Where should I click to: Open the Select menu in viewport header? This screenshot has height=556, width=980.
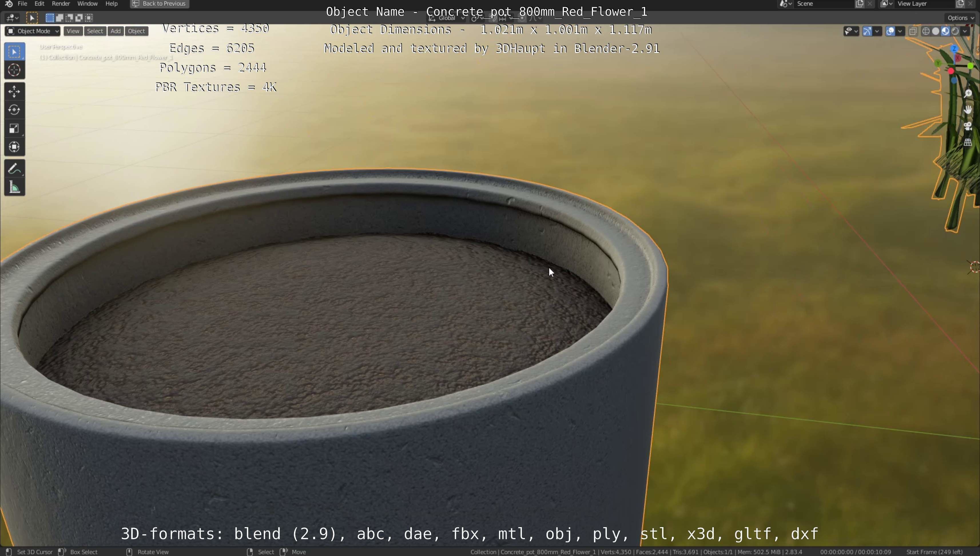pyautogui.click(x=95, y=31)
